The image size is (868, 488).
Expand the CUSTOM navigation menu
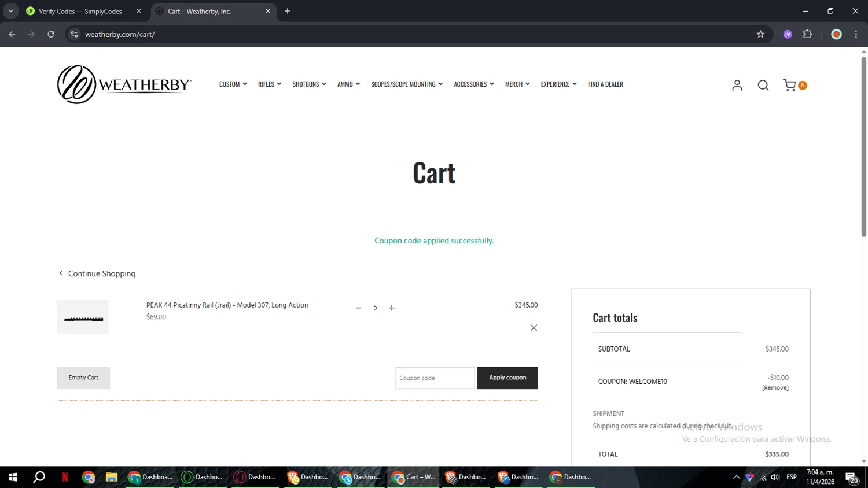(233, 84)
